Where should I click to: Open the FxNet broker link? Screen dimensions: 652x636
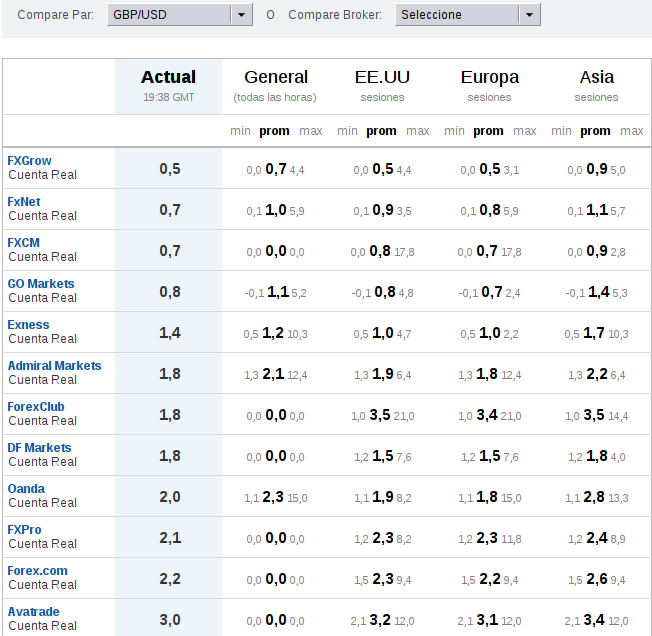pyautogui.click(x=24, y=202)
